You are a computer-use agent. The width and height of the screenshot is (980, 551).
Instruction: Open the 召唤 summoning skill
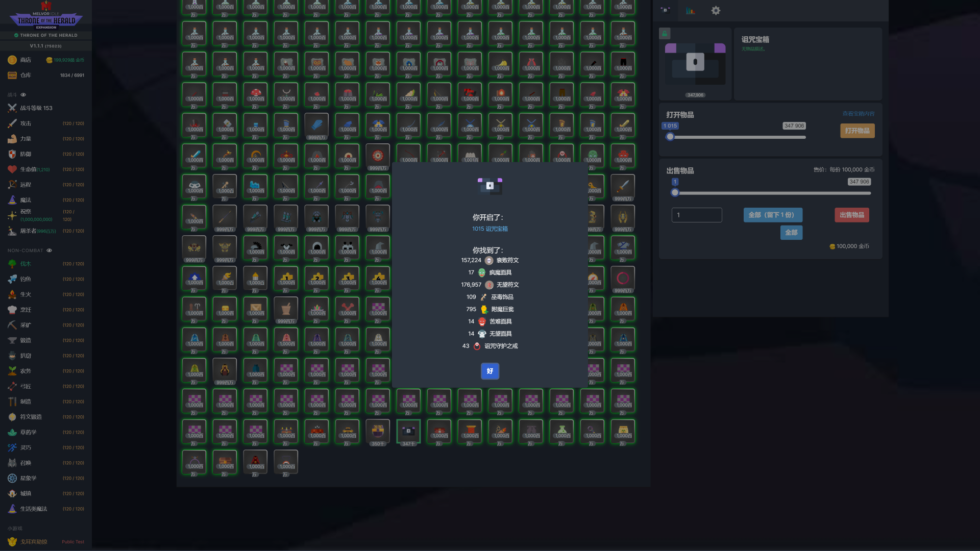[46, 463]
